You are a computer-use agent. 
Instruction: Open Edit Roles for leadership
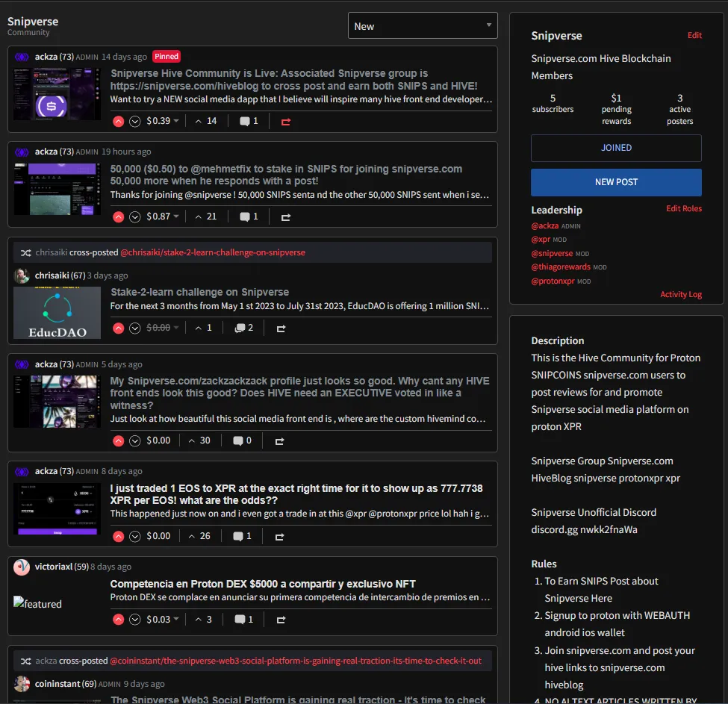coord(684,208)
